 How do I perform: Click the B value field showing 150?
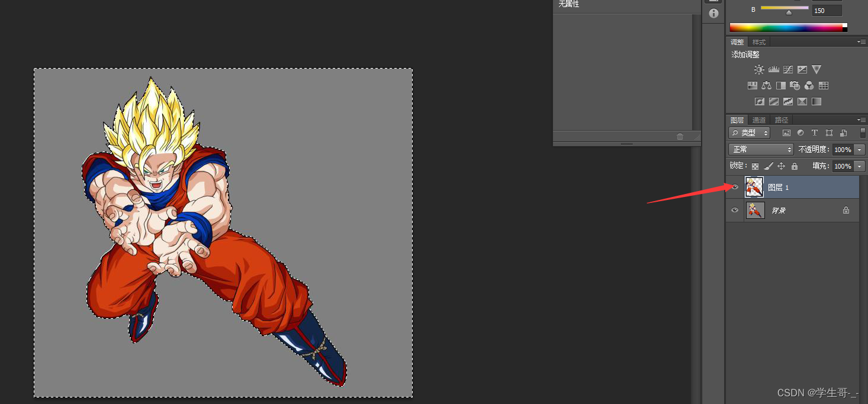[x=827, y=11]
